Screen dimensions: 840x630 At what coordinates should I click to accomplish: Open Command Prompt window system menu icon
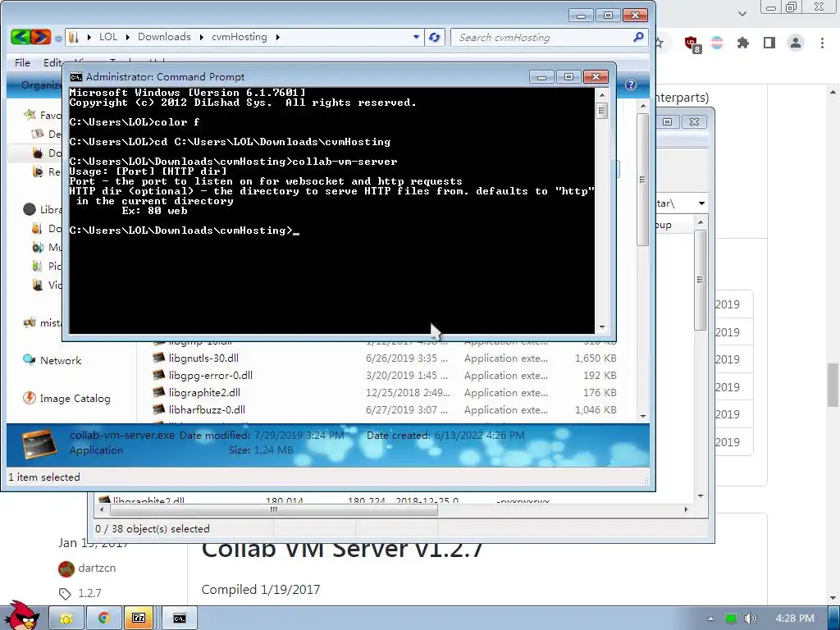[x=76, y=77]
